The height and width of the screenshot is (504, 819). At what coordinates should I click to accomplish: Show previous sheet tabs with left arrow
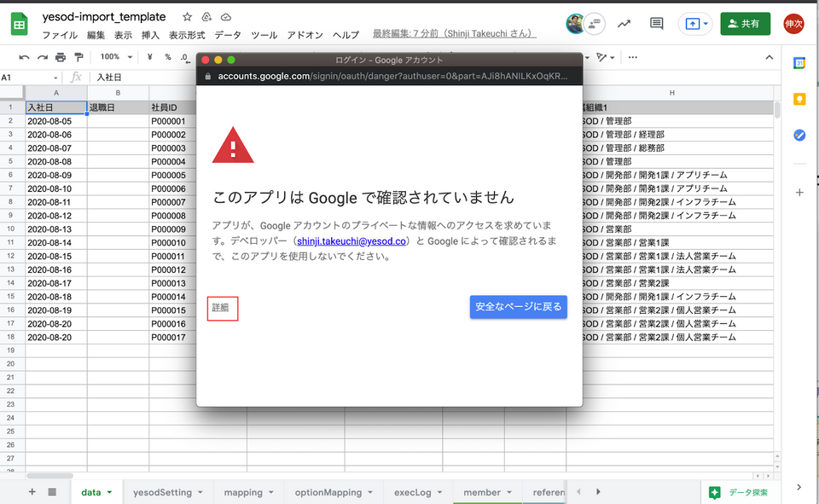coord(578,491)
